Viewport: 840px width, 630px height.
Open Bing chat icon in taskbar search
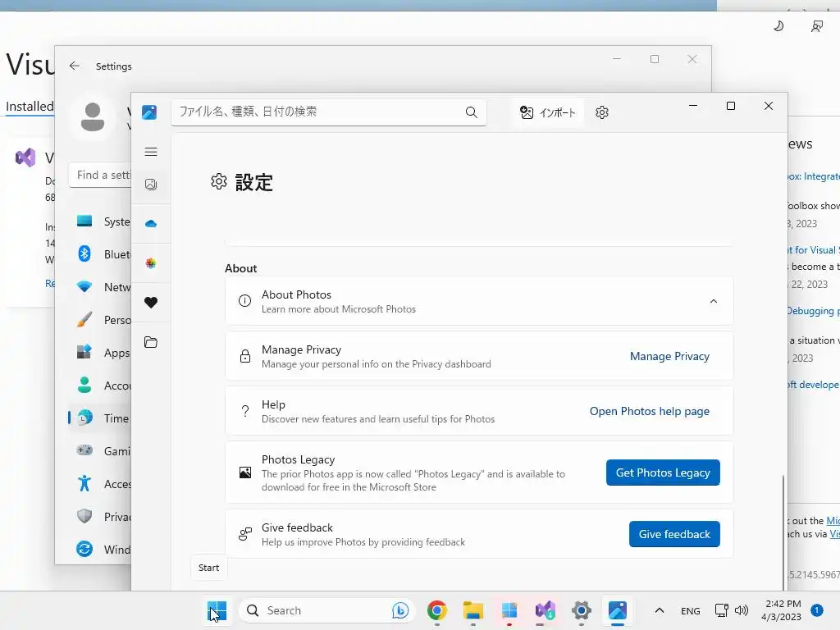click(x=400, y=610)
